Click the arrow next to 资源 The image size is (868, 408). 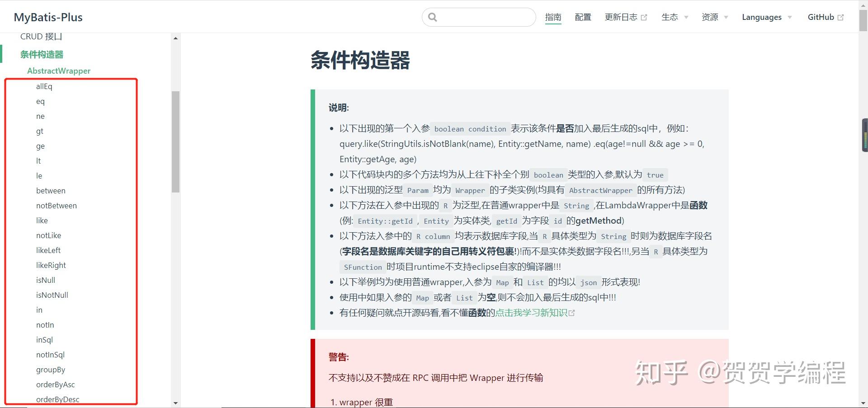coord(726,18)
